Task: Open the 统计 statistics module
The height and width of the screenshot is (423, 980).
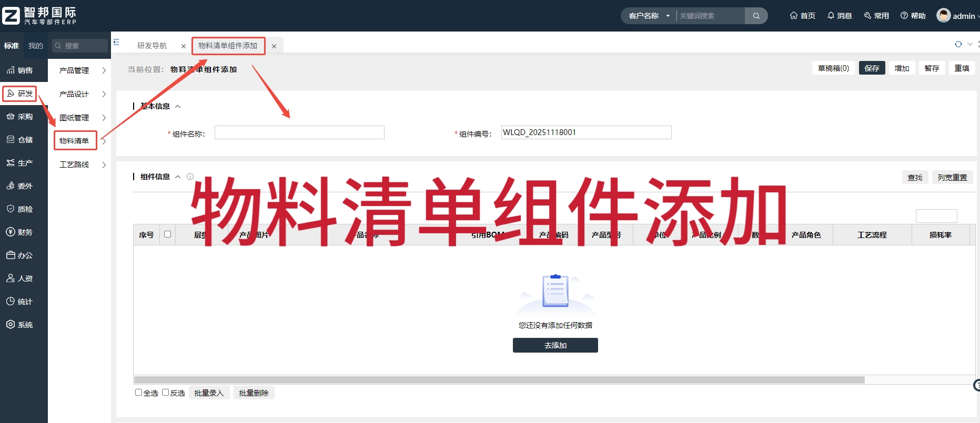Action: point(20,301)
